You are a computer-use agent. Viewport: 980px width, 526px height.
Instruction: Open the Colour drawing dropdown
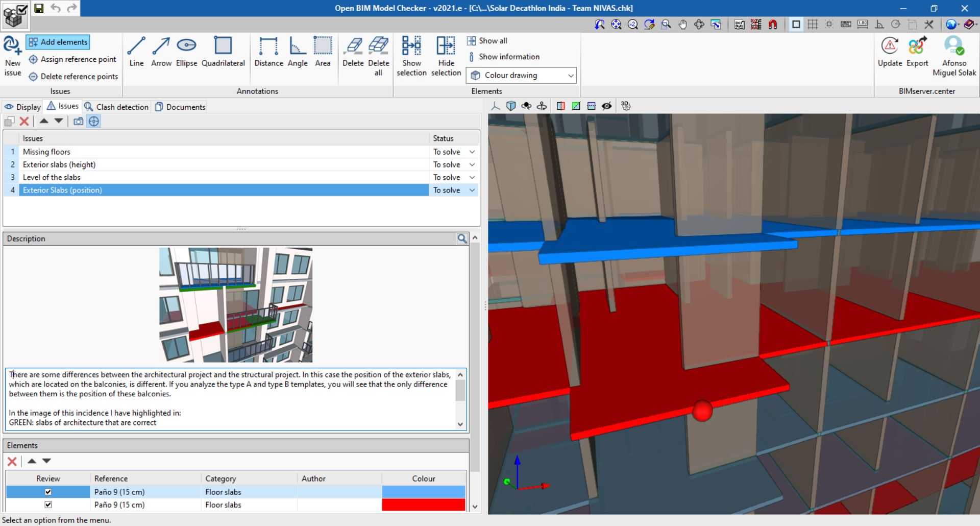click(x=570, y=75)
